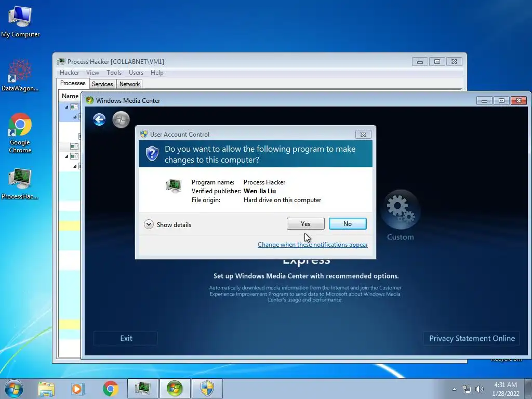The height and width of the screenshot is (399, 532).
Task: Open the ProcessHacker desktop icon
Action: point(20,183)
